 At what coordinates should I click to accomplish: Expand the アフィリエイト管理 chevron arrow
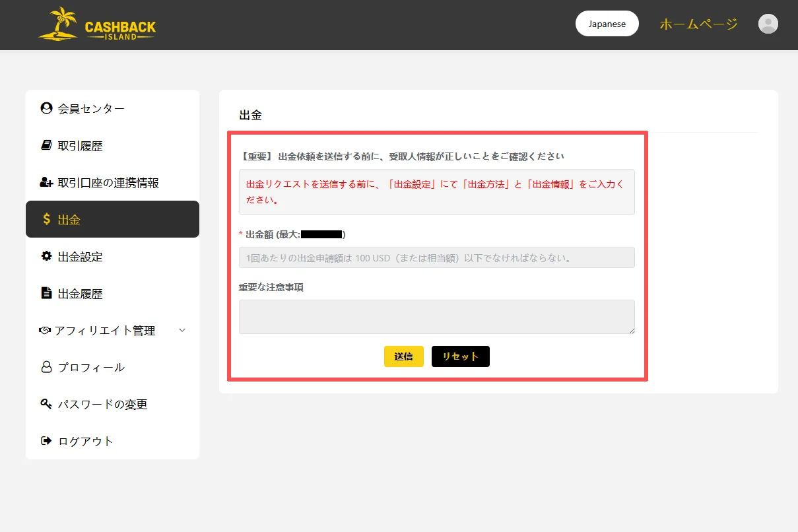click(x=183, y=330)
